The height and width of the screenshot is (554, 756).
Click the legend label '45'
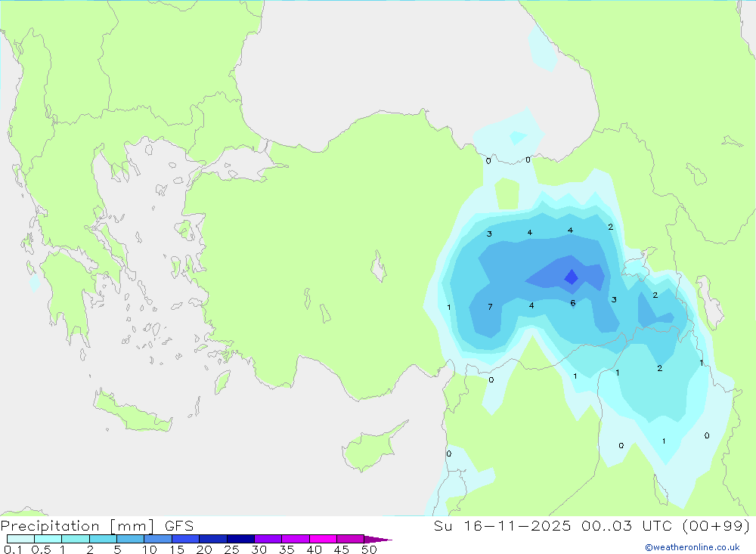[x=342, y=549]
